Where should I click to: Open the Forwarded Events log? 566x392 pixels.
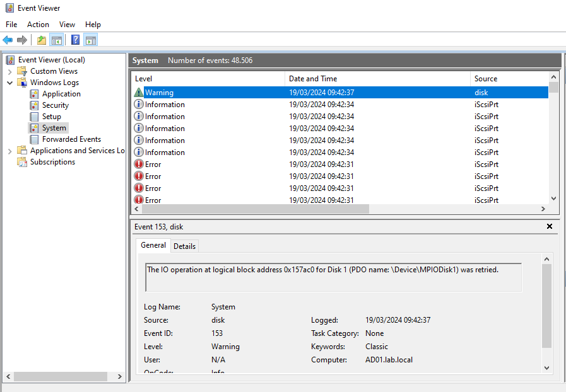tap(71, 139)
